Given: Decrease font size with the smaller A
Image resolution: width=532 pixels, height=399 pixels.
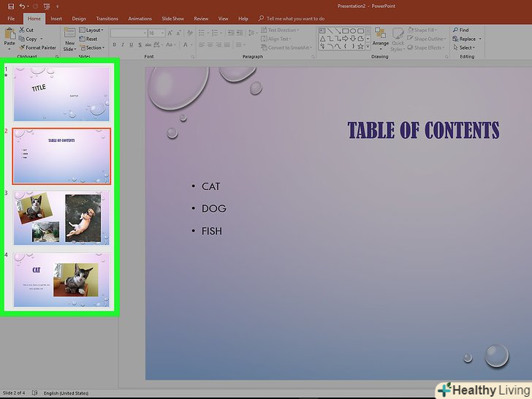Looking at the screenshot, I should click(178, 33).
